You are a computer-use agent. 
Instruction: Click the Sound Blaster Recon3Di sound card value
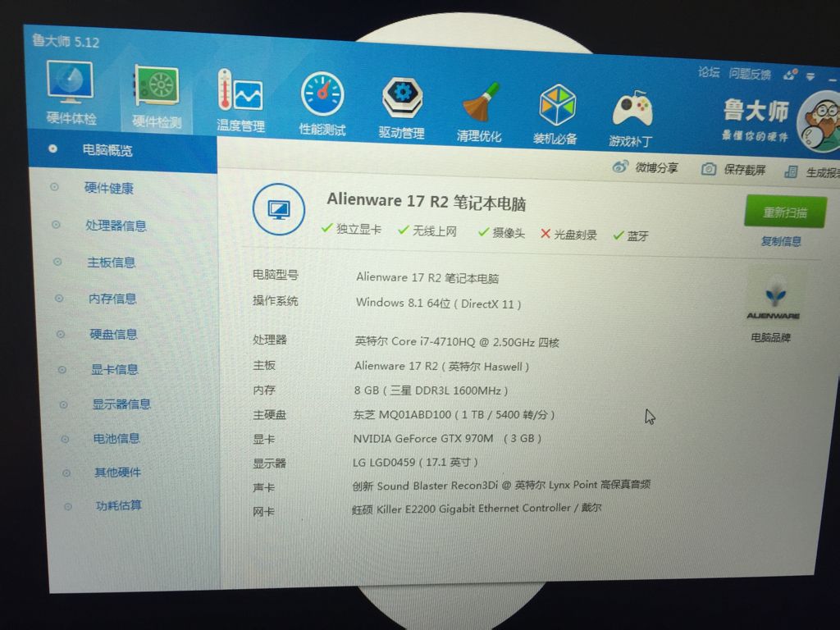coord(501,485)
